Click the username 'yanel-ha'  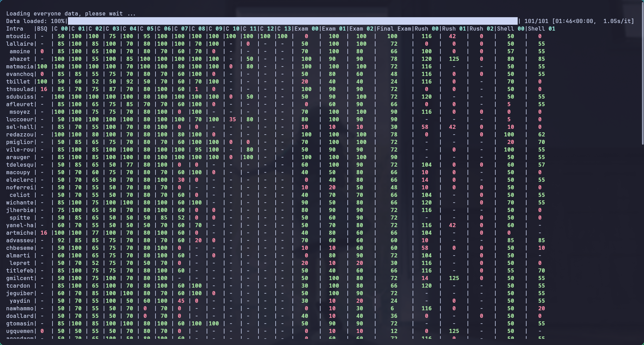pyautogui.click(x=20, y=225)
